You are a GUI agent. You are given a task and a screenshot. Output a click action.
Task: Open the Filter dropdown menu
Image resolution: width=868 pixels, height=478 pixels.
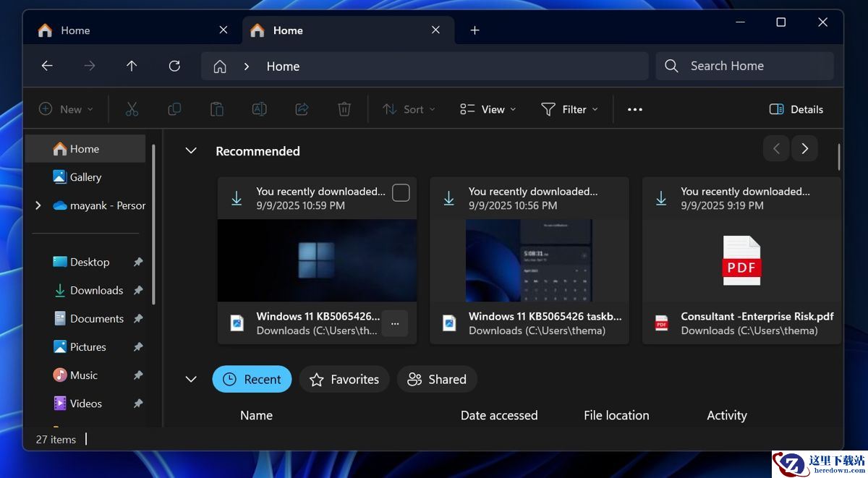tap(570, 109)
